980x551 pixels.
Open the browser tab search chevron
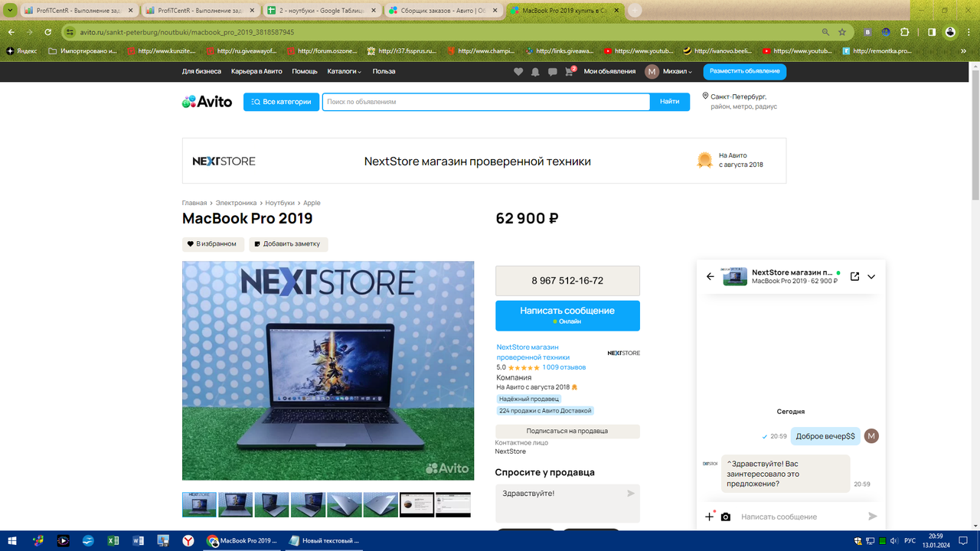(x=10, y=11)
